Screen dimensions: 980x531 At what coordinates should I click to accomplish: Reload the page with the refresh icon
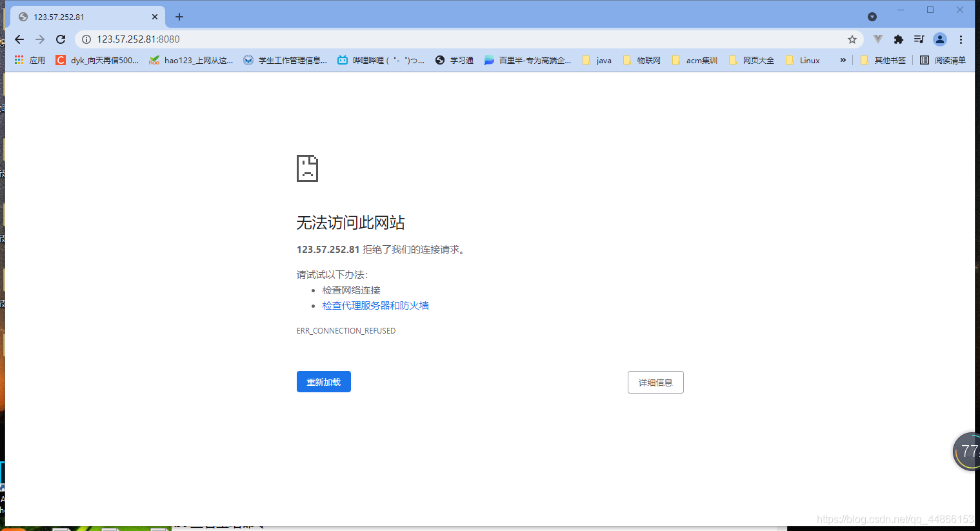point(61,39)
